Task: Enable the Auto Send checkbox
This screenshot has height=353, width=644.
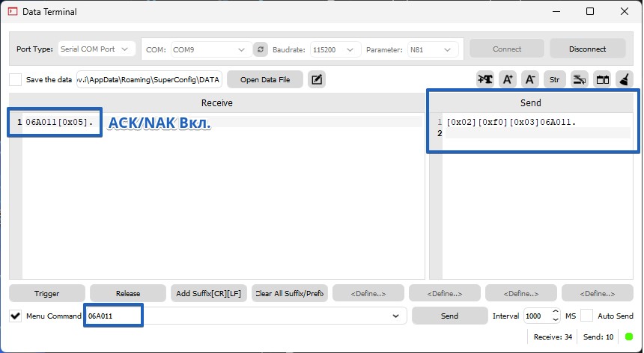Action: pyautogui.click(x=587, y=316)
